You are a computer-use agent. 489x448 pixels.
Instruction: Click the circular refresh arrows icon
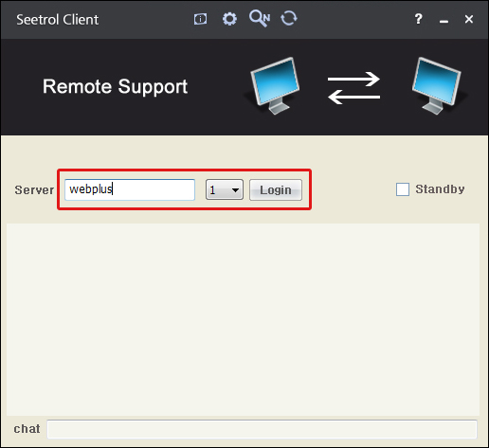tap(289, 18)
